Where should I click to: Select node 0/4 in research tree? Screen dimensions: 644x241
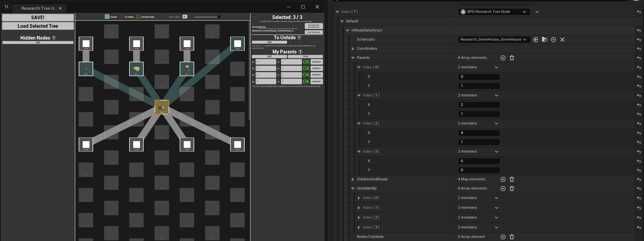(x=86, y=145)
